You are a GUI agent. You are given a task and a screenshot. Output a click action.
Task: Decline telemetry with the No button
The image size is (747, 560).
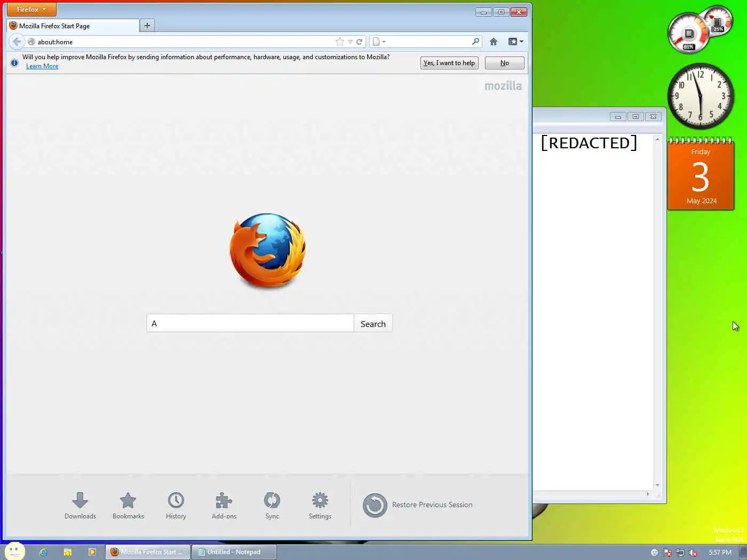[504, 63]
